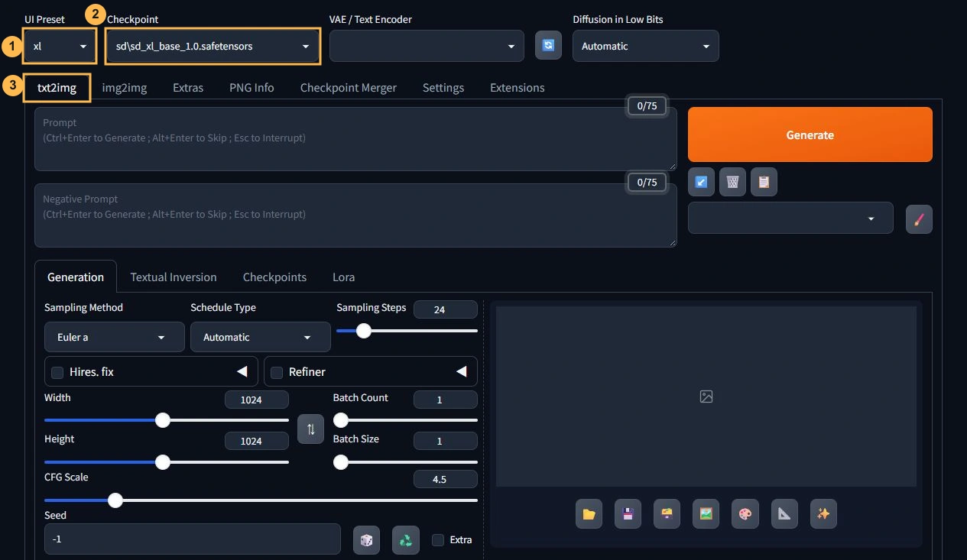Expand the Refiner section triangle
This screenshot has height=560, width=967.
(x=462, y=371)
